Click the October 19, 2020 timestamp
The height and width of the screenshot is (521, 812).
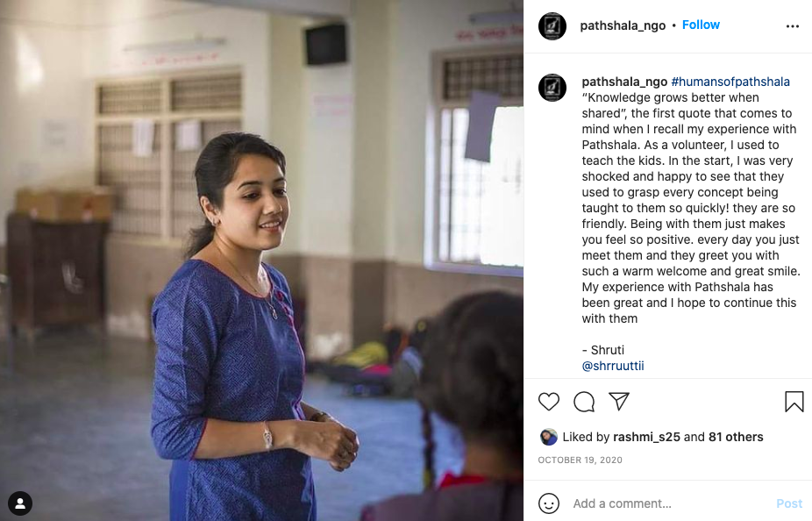[x=580, y=460]
